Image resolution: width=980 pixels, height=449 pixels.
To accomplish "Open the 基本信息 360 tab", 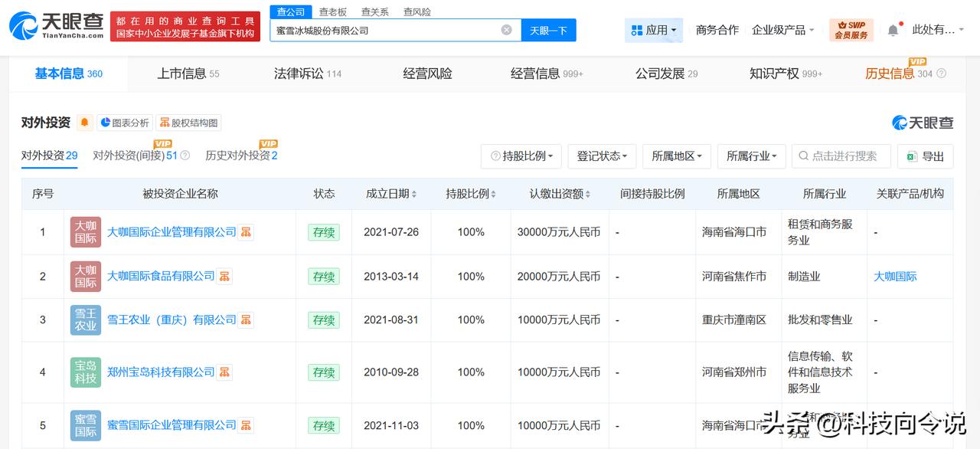I will click(x=68, y=74).
